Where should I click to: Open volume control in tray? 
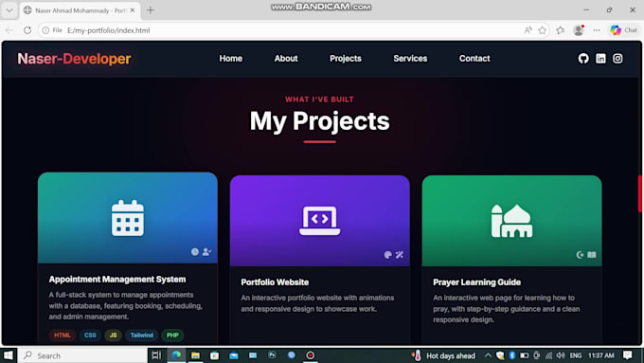coord(561,355)
